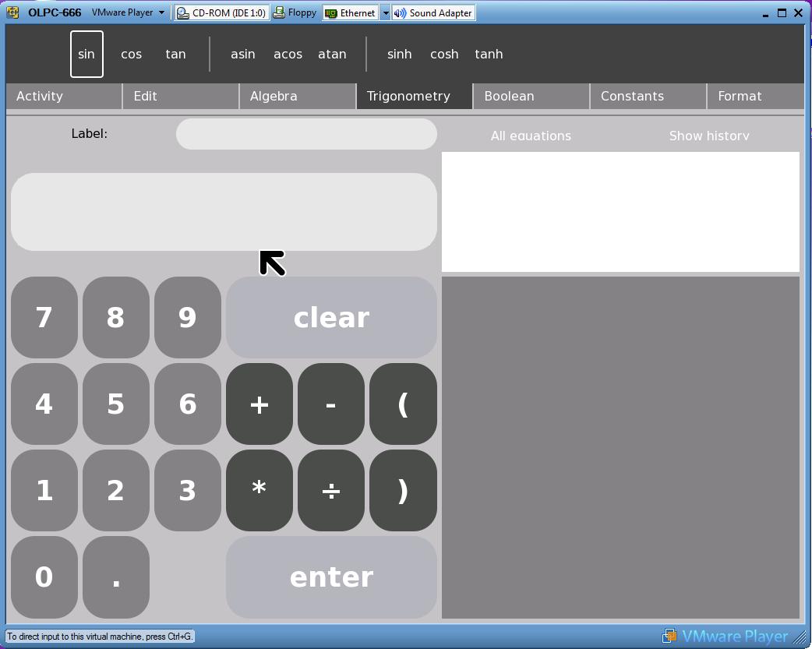812x649 pixels.
Task: Click the Sound Adapter device button
Action: [433, 13]
